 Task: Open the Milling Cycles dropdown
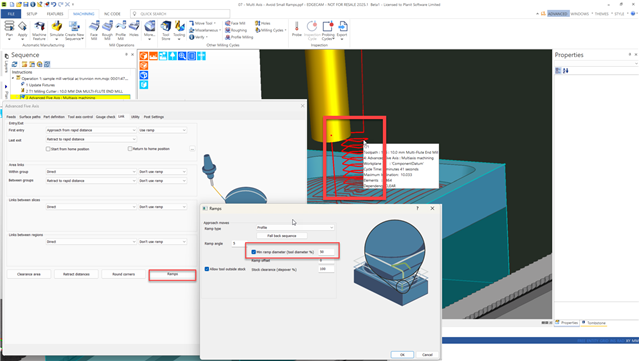tap(271, 30)
